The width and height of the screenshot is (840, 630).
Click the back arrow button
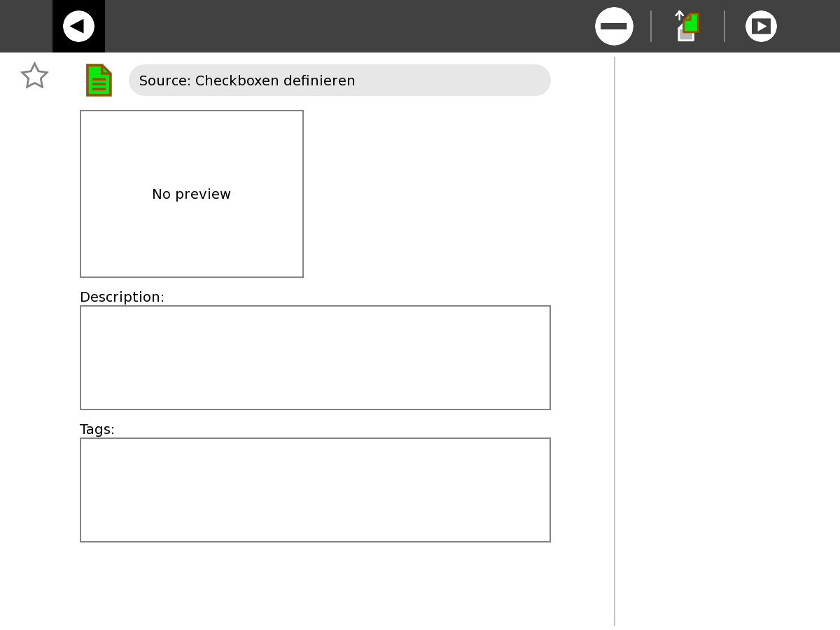coord(78,27)
